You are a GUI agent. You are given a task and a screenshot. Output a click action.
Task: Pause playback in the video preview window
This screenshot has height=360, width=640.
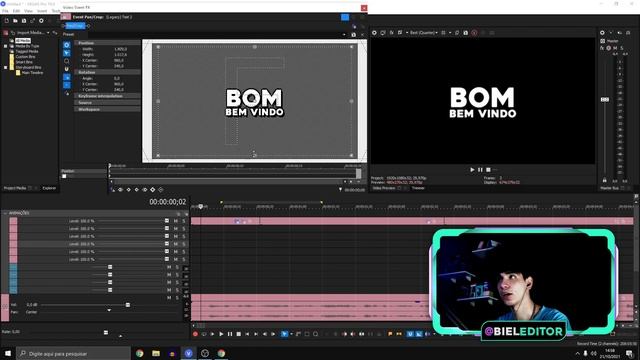pyautogui.click(x=480, y=170)
